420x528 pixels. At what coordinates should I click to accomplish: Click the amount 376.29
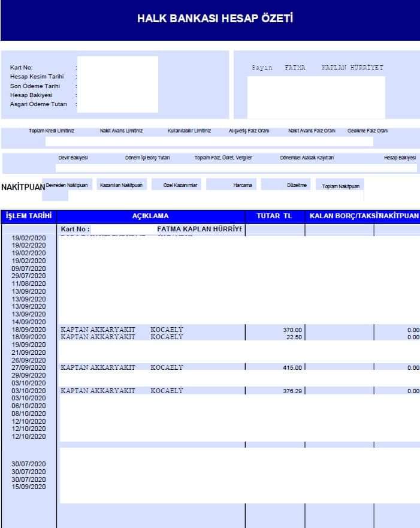[x=292, y=391]
